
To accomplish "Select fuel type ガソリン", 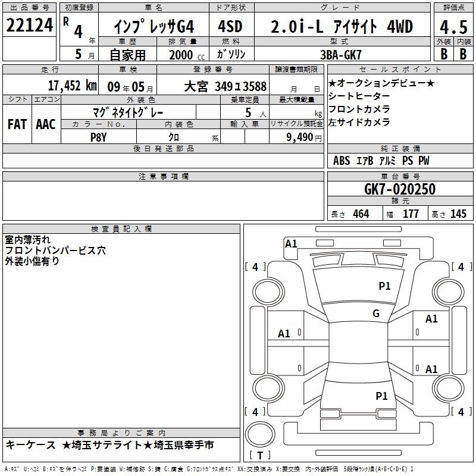I will (x=231, y=54).
